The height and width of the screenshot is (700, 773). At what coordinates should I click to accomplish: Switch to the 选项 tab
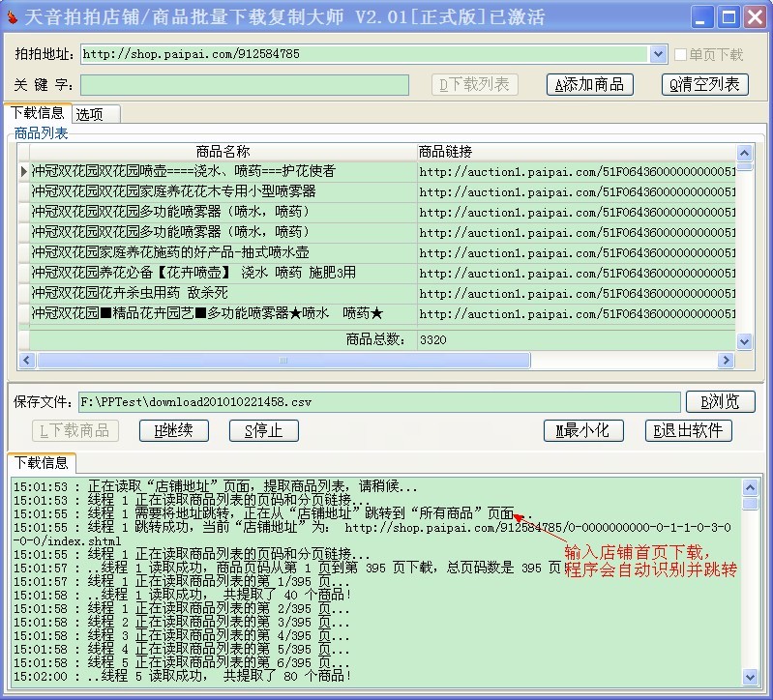point(90,114)
